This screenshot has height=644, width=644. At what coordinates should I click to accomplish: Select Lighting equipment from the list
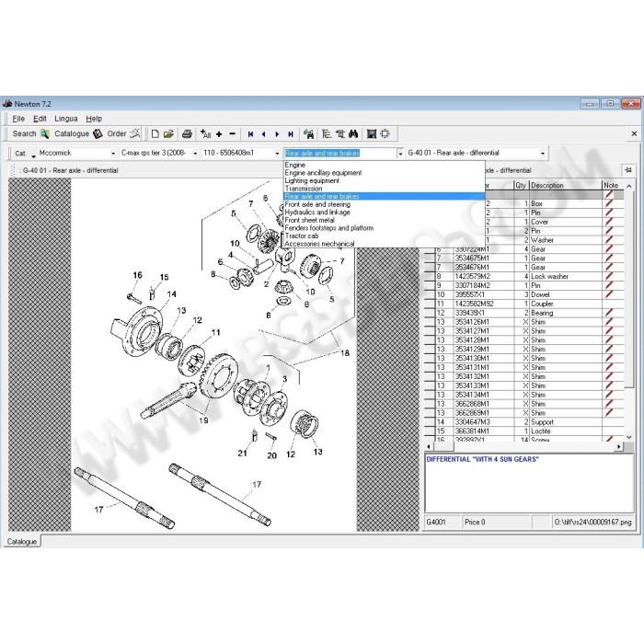tap(384, 180)
